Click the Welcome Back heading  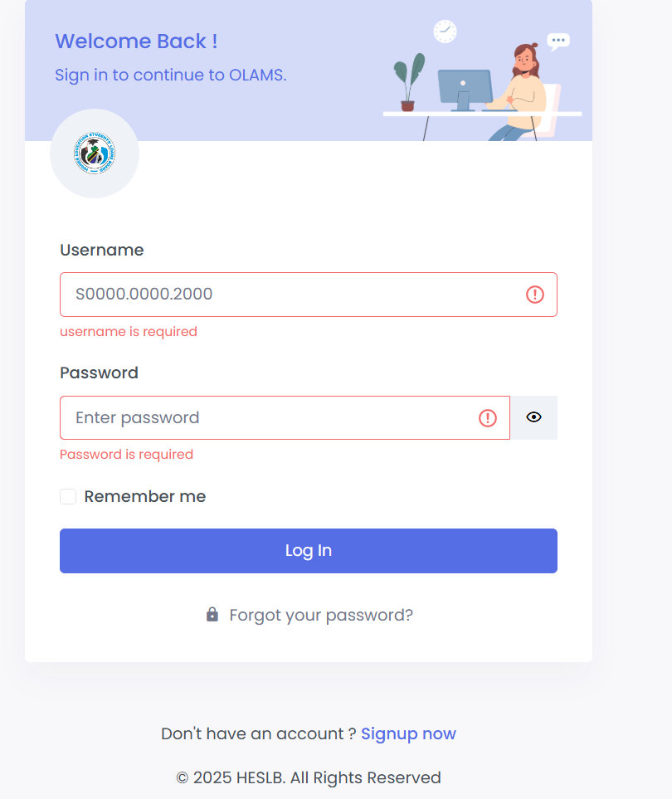pos(136,41)
